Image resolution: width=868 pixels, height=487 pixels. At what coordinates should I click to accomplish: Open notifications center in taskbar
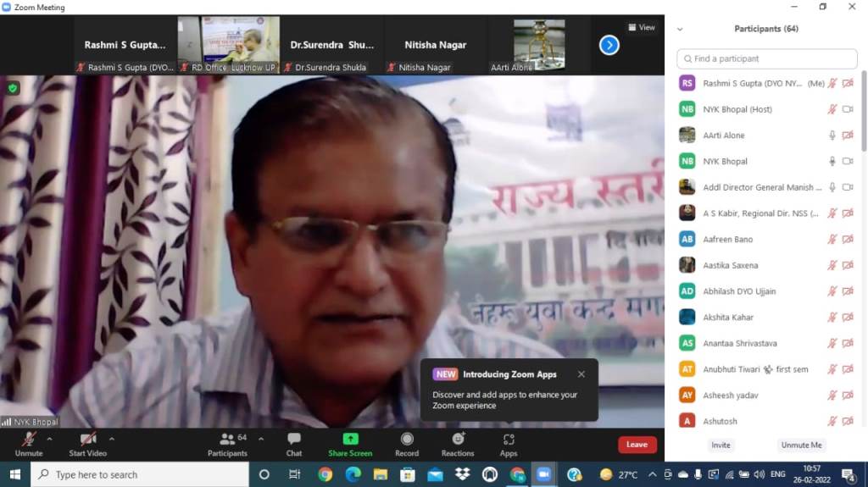[848, 474]
